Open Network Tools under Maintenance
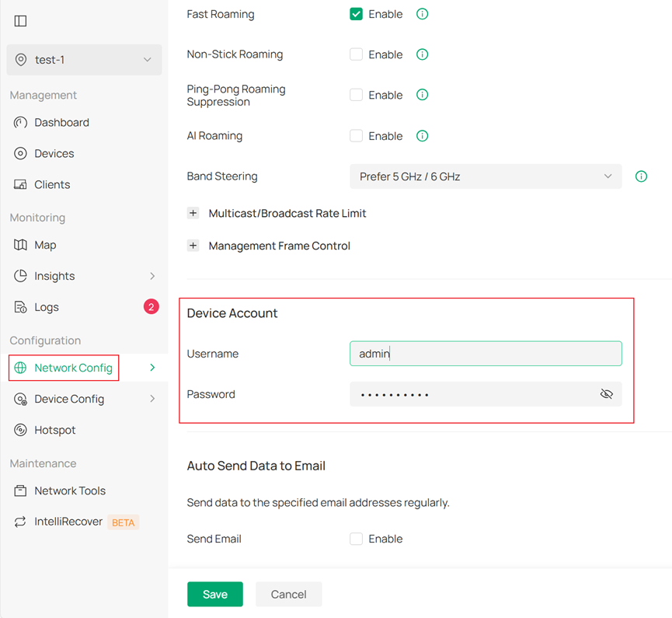Image resolution: width=672 pixels, height=618 pixels. (x=70, y=491)
